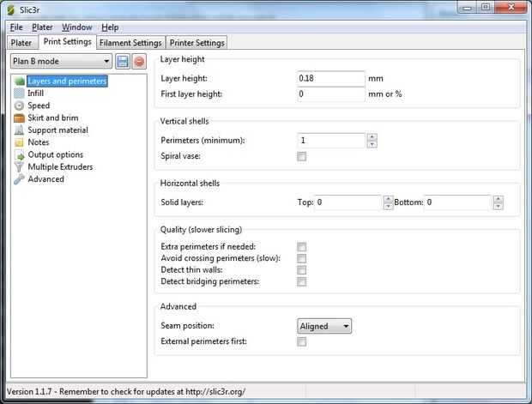Click the Layers and perimeters green icon
Screen dimensions: 532x404
pyautogui.click(x=20, y=81)
